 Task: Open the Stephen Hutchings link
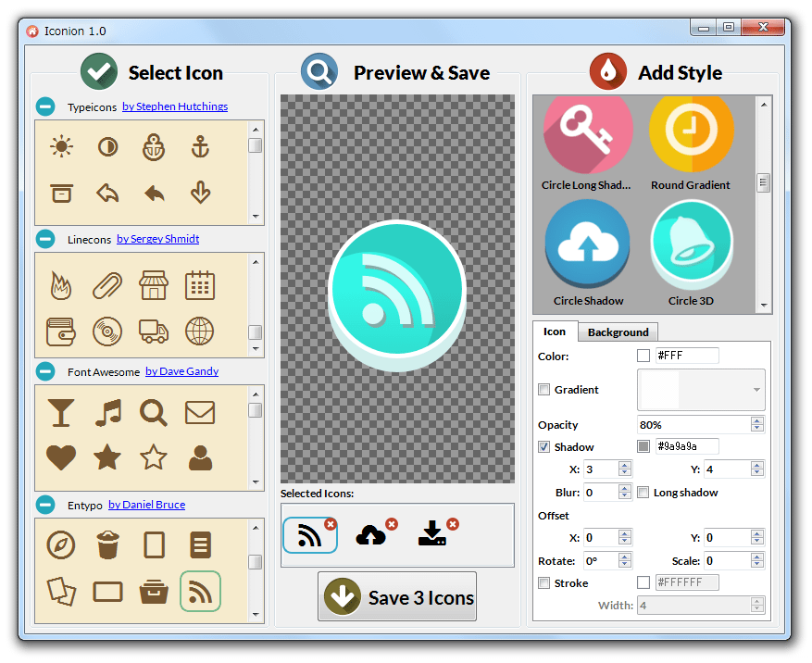[x=175, y=106]
